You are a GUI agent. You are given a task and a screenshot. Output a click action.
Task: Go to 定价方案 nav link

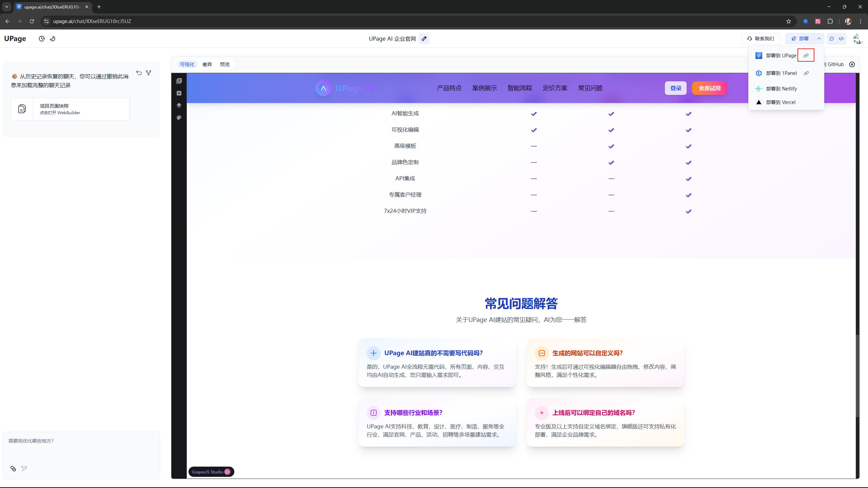point(555,88)
